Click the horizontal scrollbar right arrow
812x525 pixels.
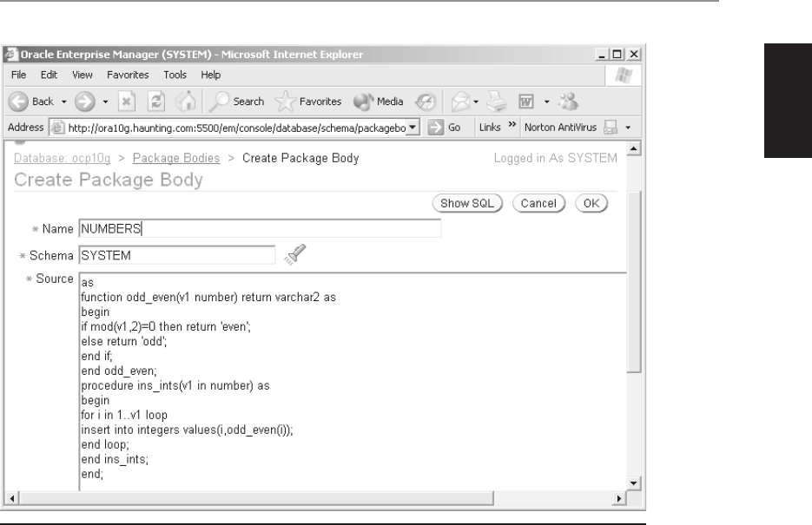tap(619, 499)
